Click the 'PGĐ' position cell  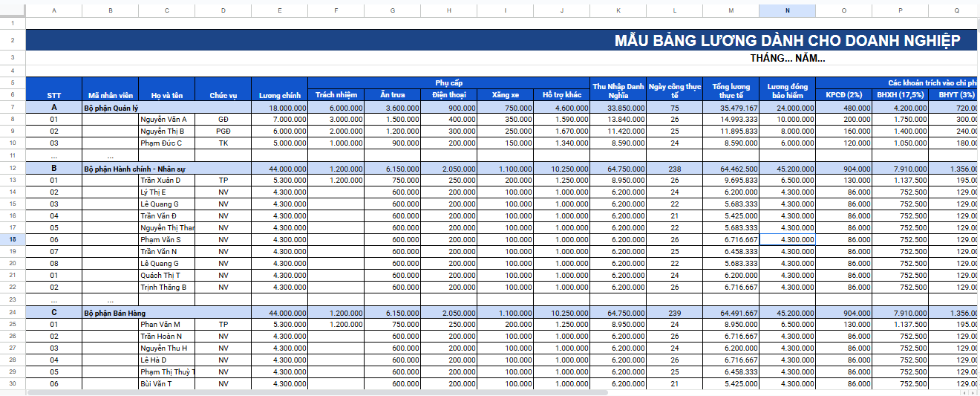[223, 132]
